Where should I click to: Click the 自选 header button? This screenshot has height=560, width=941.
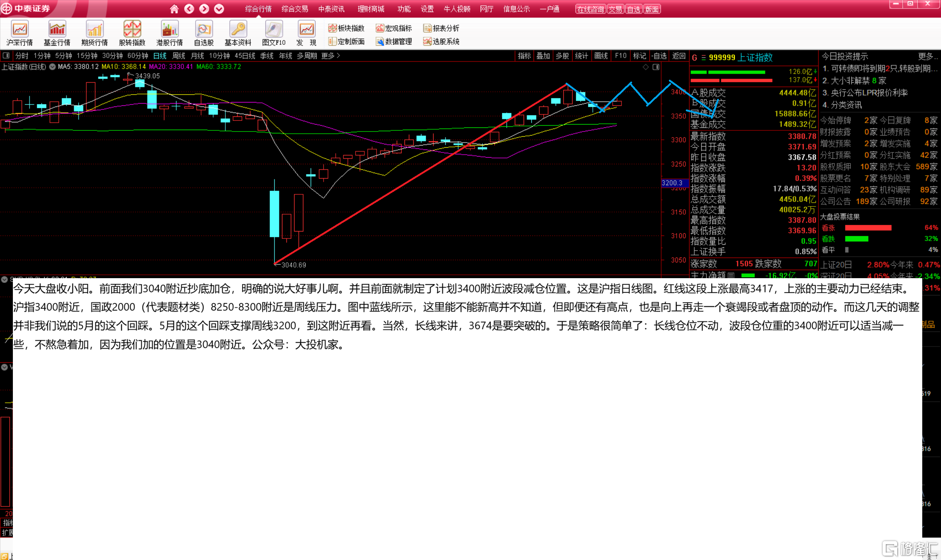(x=634, y=10)
